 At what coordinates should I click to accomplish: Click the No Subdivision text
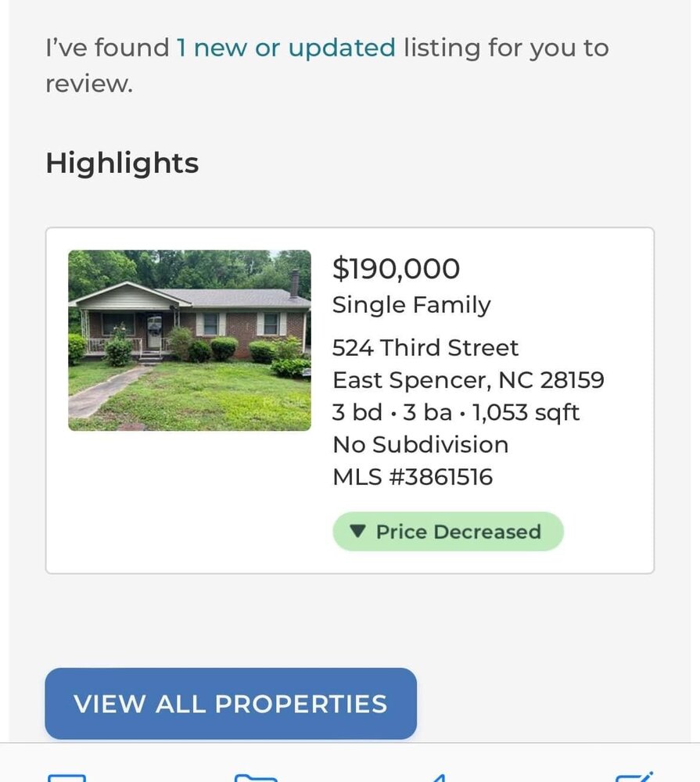[x=420, y=445]
